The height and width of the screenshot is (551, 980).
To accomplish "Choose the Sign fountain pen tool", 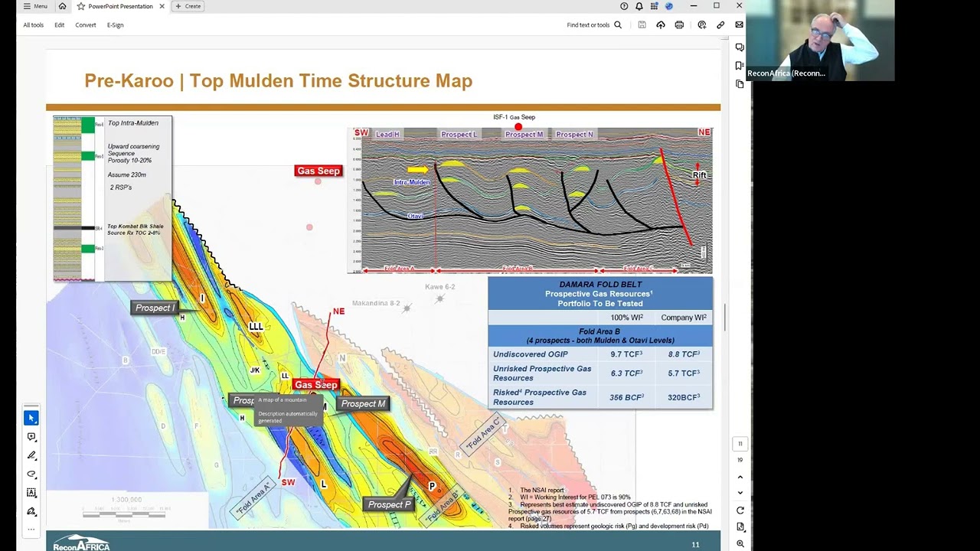I will 31,511.
